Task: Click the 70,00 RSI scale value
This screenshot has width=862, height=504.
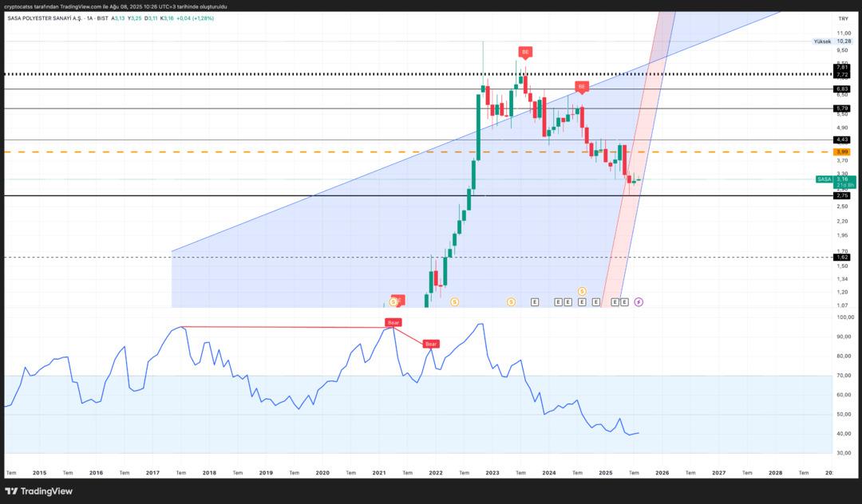Action: point(844,376)
